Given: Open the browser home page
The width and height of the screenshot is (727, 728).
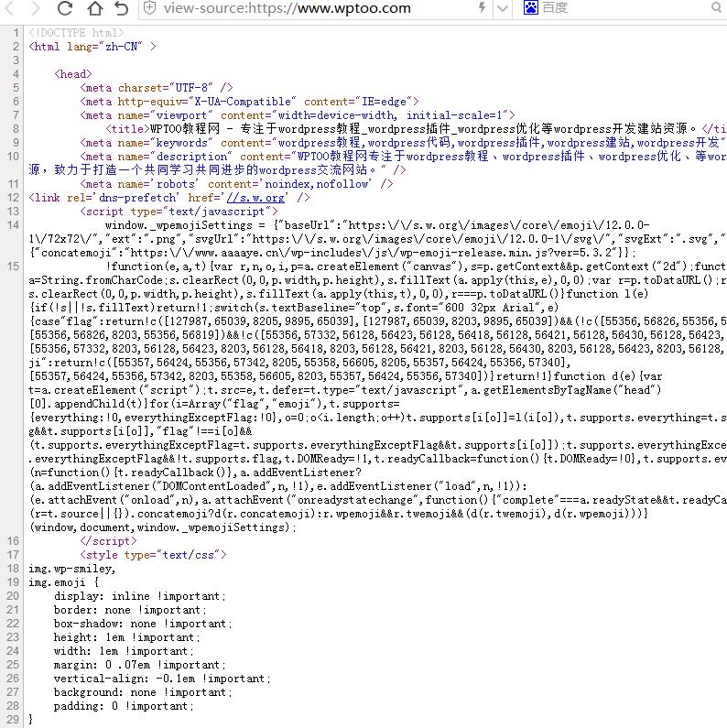Looking at the screenshot, I should (94, 8).
